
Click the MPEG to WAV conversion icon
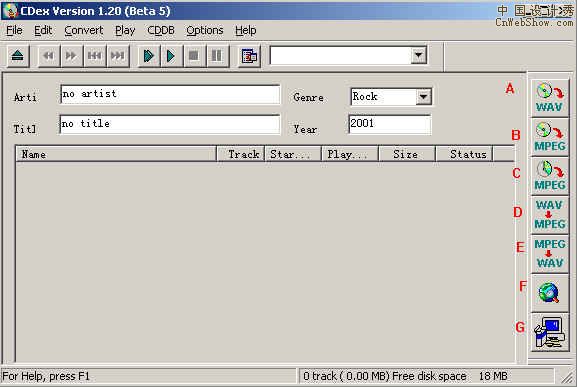[x=549, y=254]
